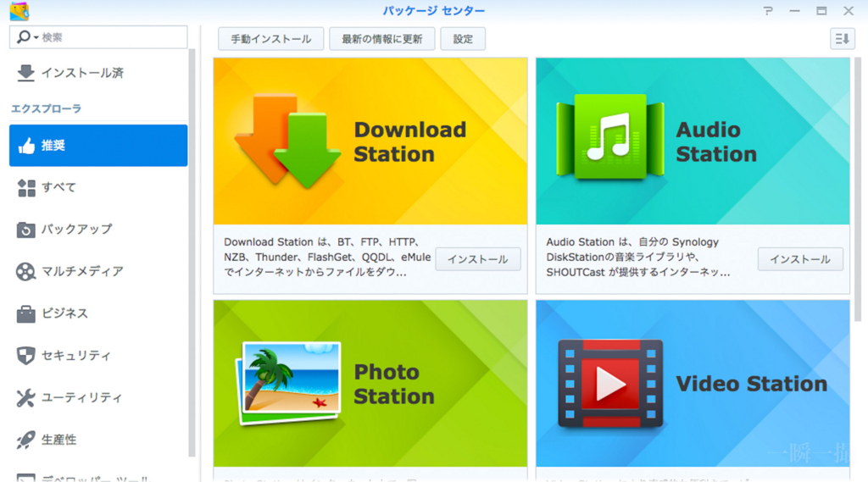868x482 pixels.
Task: Open the Download Station banner
Action: (x=370, y=141)
